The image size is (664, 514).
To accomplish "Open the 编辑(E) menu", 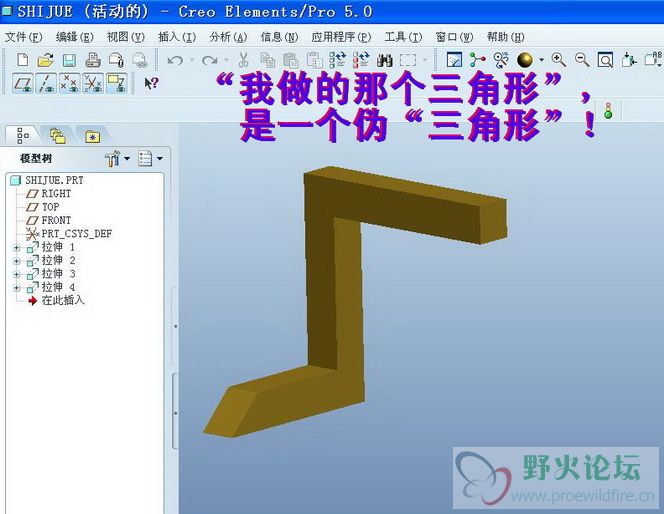I will (75, 37).
